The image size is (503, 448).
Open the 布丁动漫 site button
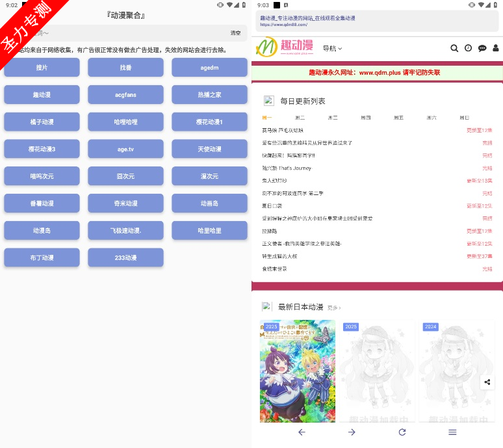tap(42, 257)
